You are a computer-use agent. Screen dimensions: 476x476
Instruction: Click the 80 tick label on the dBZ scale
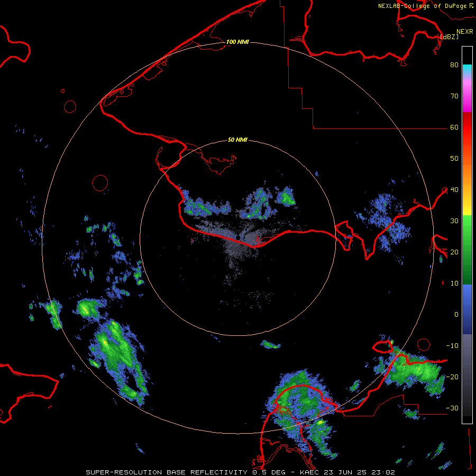click(454, 65)
